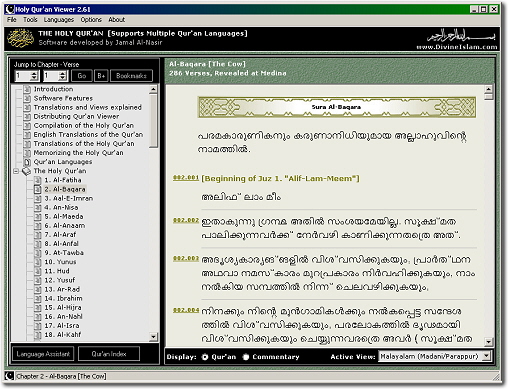Click the 9. At-Tawba chapter icon

coord(38,253)
